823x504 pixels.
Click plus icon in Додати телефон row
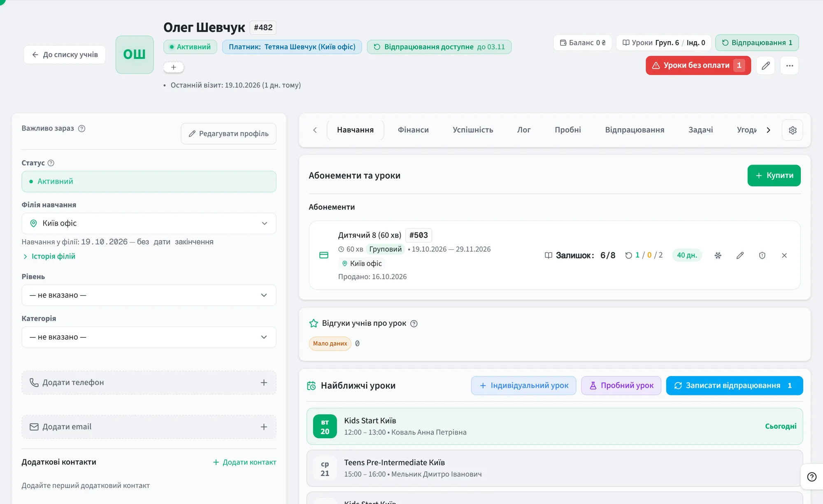(264, 383)
